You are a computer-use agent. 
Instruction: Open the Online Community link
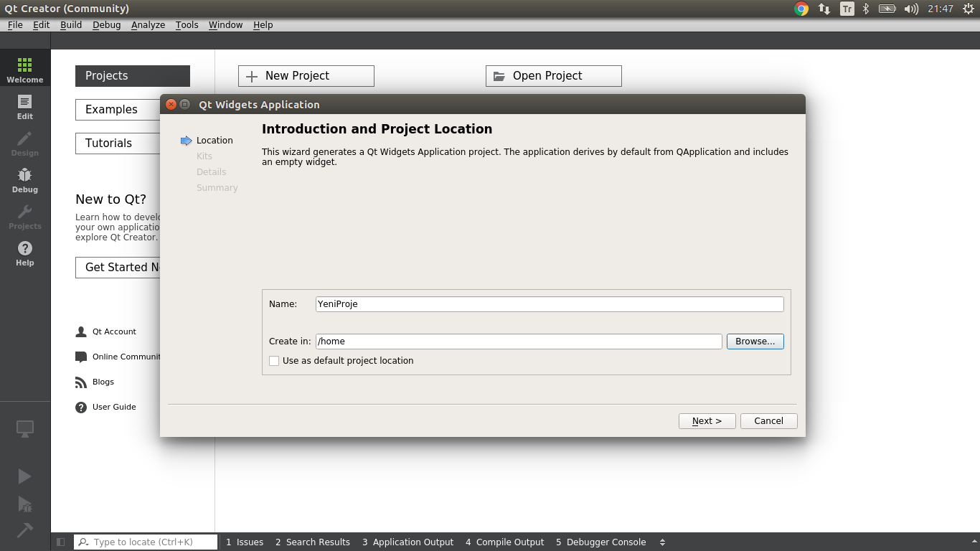118,357
